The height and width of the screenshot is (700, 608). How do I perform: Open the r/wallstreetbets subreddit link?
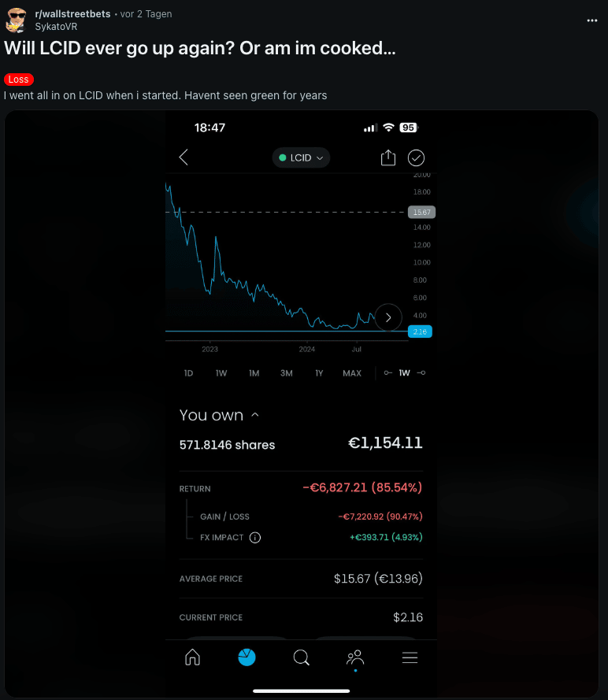[x=72, y=14]
